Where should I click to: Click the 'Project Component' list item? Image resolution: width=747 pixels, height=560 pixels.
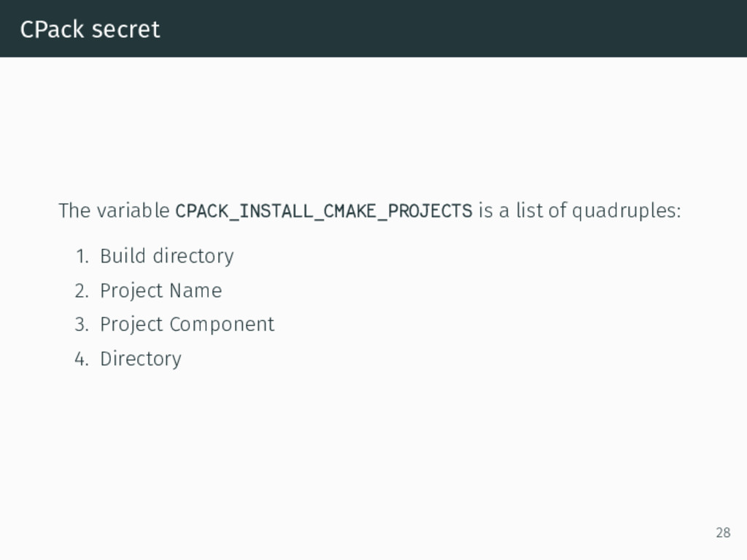click(187, 324)
